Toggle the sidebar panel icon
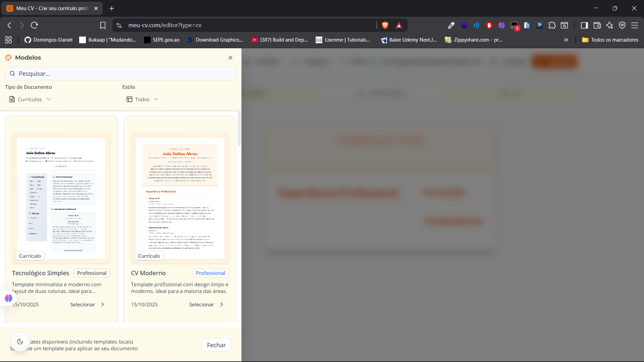 584,25
